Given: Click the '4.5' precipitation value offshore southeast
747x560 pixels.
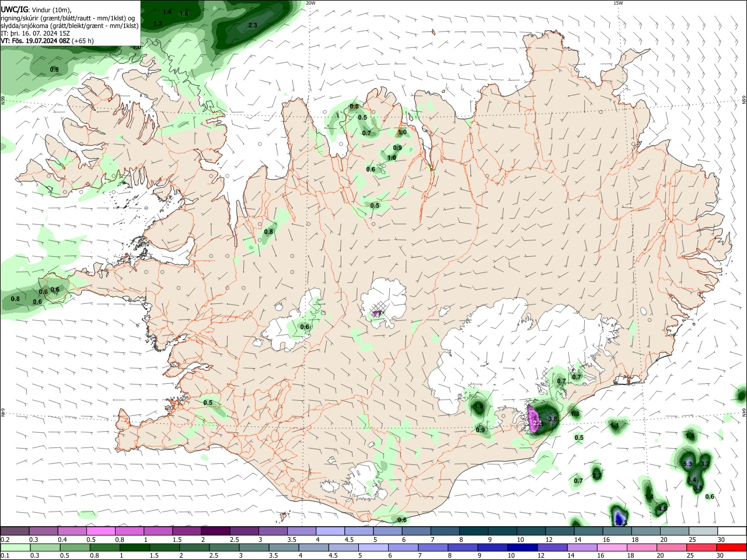Looking at the screenshot, I should pyautogui.click(x=662, y=509).
